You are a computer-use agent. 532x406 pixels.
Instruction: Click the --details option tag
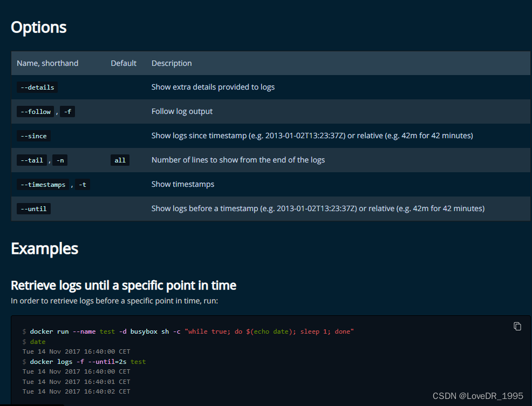[37, 87]
